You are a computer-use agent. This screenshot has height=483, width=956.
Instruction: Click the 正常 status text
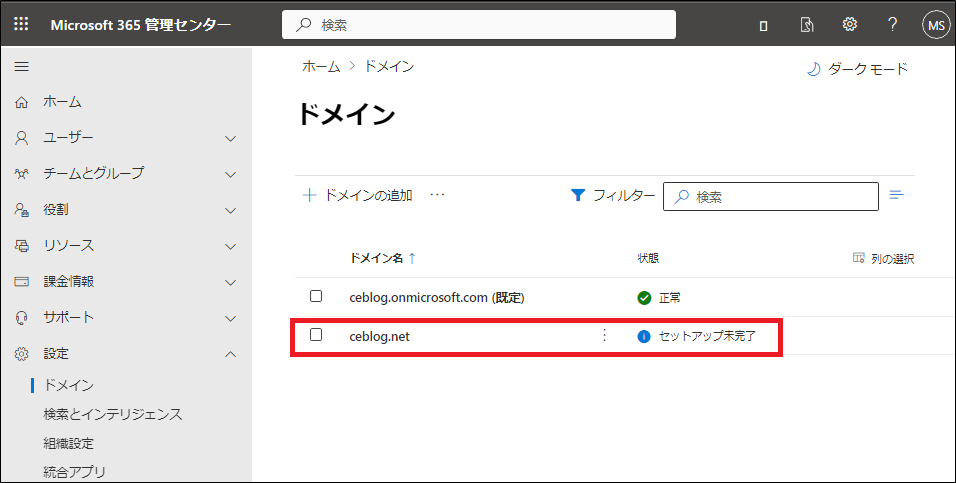pos(669,298)
